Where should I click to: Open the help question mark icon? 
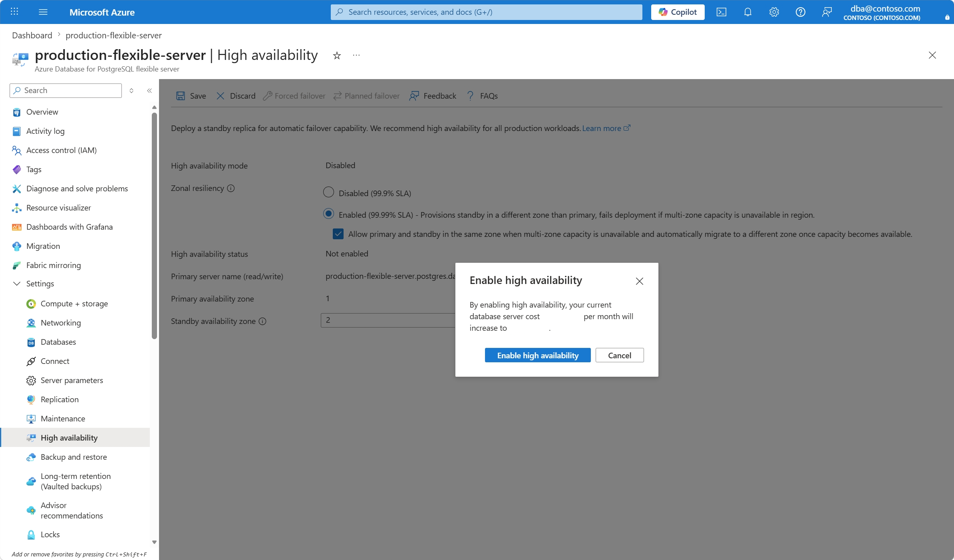click(801, 12)
